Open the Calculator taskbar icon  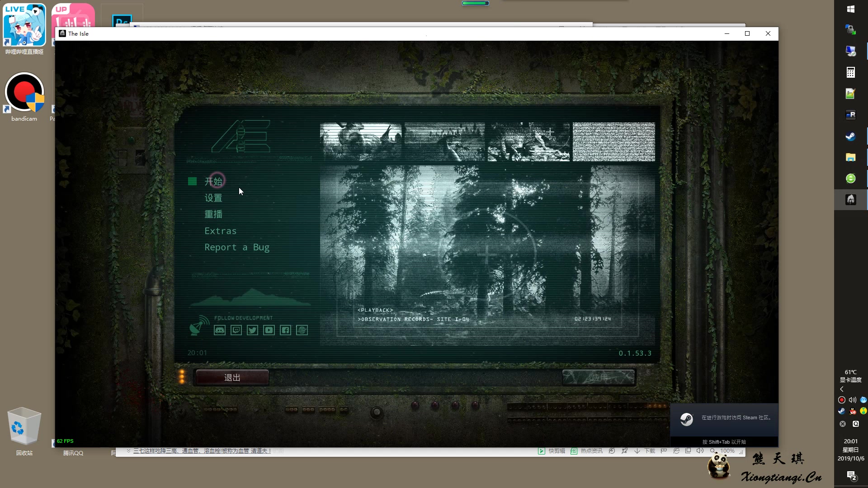[851, 72]
